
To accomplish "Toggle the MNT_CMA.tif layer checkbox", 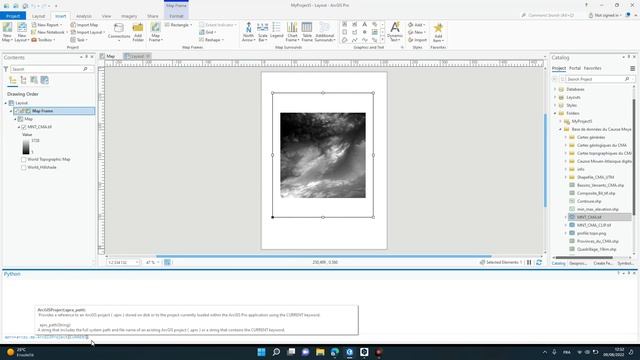I will point(24,127).
